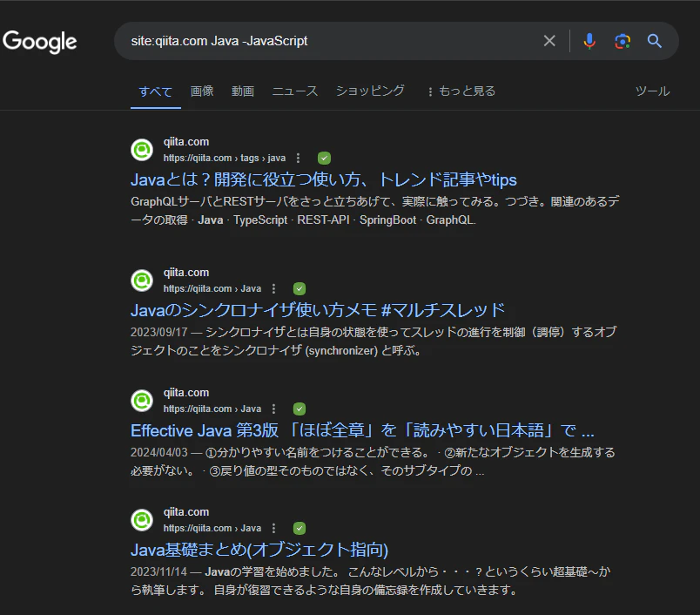700x615 pixels.
Task: Click qiita.com site name above シンクロナイザ result
Action: 186,273
